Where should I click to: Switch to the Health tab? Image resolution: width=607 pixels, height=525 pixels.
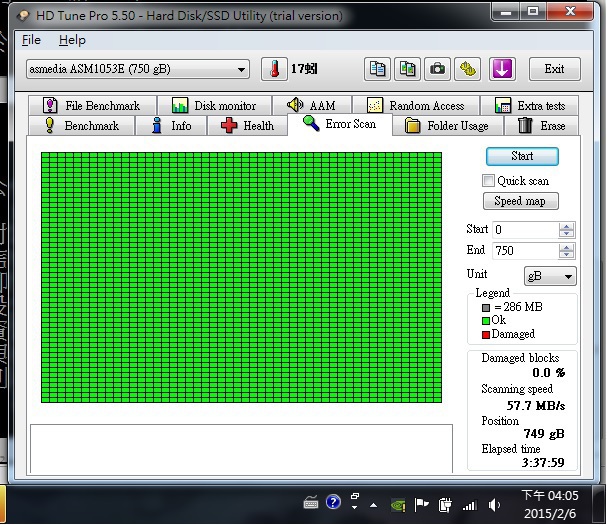248,125
